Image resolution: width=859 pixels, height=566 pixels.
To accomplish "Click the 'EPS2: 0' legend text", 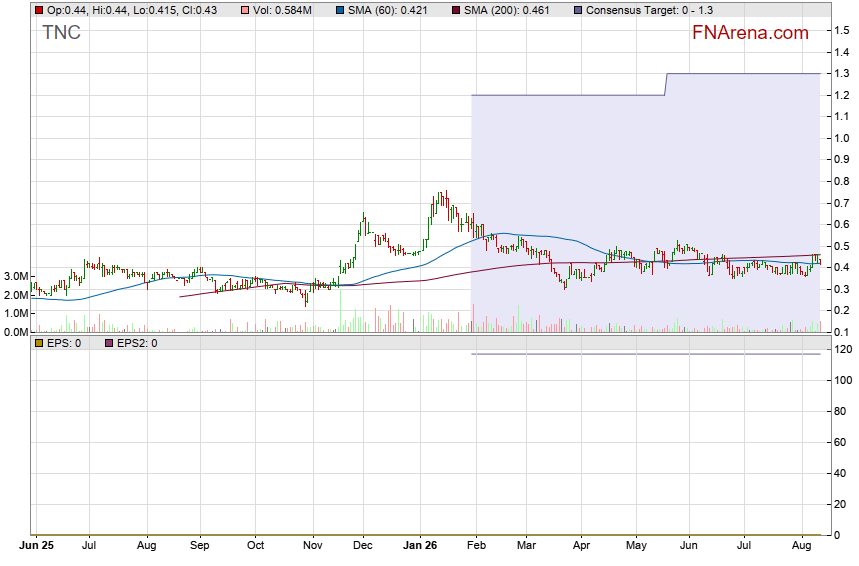I will (137, 344).
